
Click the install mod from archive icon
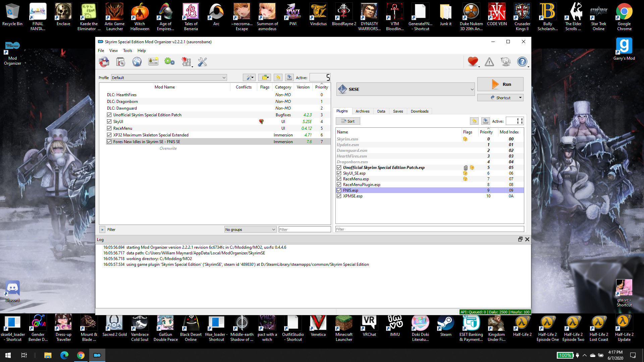120,62
